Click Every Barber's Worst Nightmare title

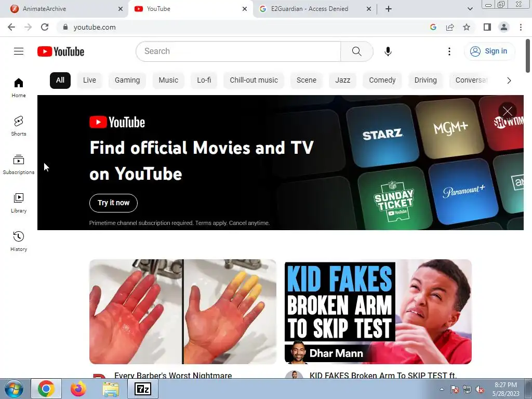click(x=173, y=375)
